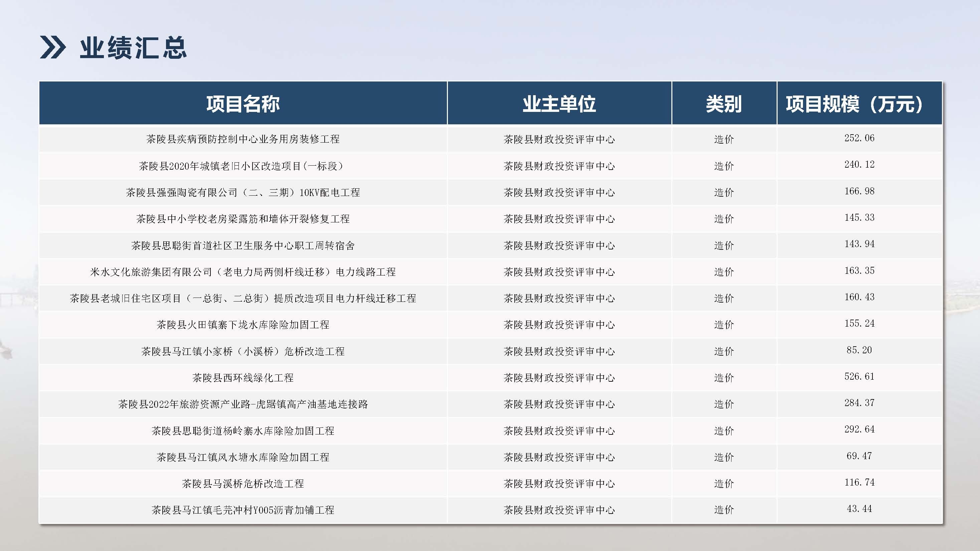Viewport: 980px width, 551px height.
Task: Select 茶陵县疾病预防控制中心业务用房装修工程 cell
Action: pos(243,139)
